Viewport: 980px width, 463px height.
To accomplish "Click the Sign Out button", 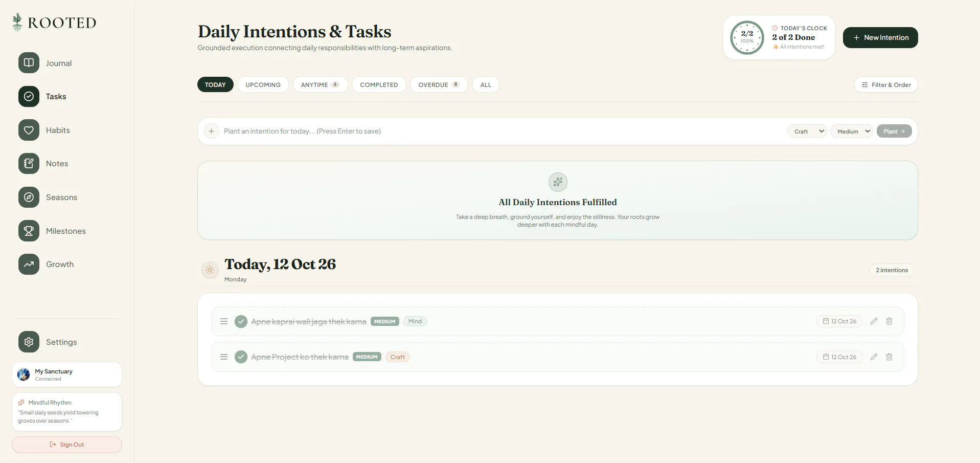I will click(x=67, y=445).
